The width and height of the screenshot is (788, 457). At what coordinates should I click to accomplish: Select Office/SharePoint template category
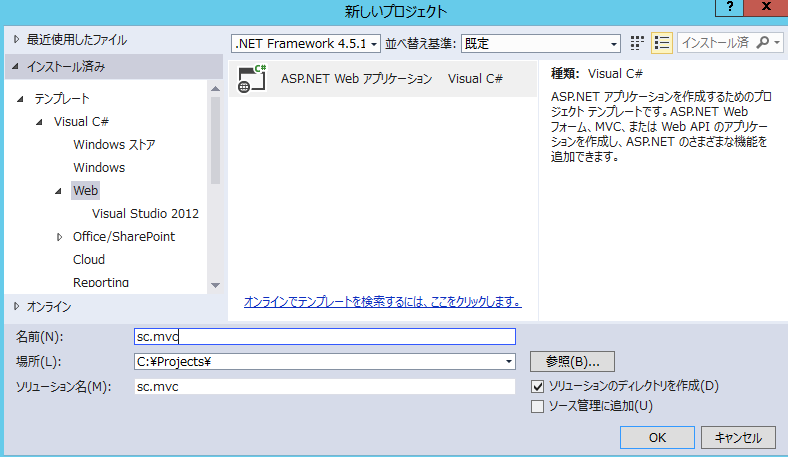pos(124,237)
